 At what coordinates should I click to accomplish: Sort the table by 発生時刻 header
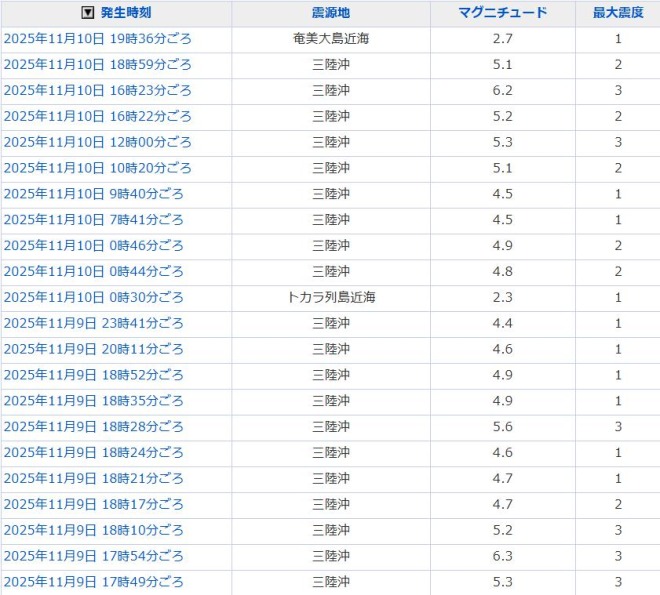(x=128, y=13)
